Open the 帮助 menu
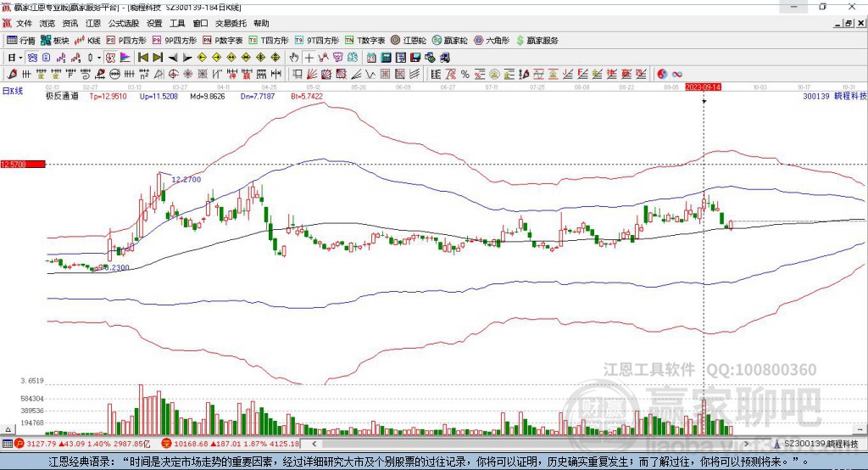The width and height of the screenshot is (868, 470). pos(261,23)
